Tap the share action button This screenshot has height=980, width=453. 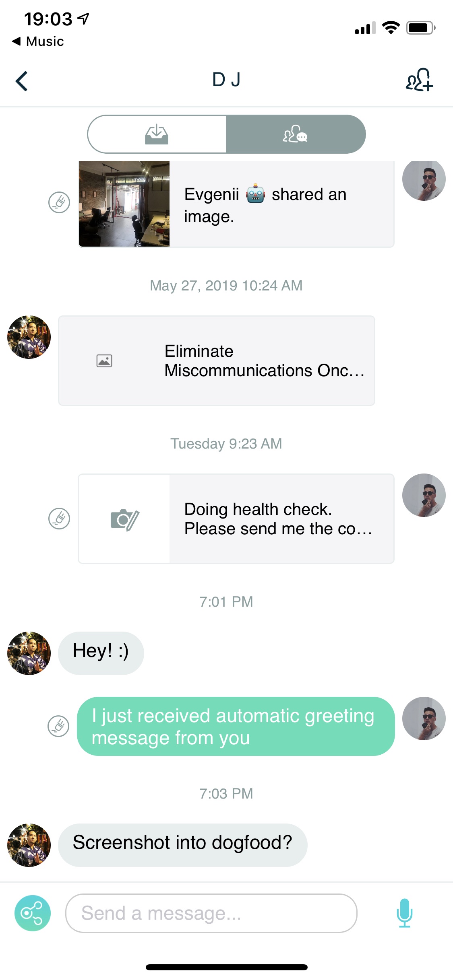click(33, 913)
